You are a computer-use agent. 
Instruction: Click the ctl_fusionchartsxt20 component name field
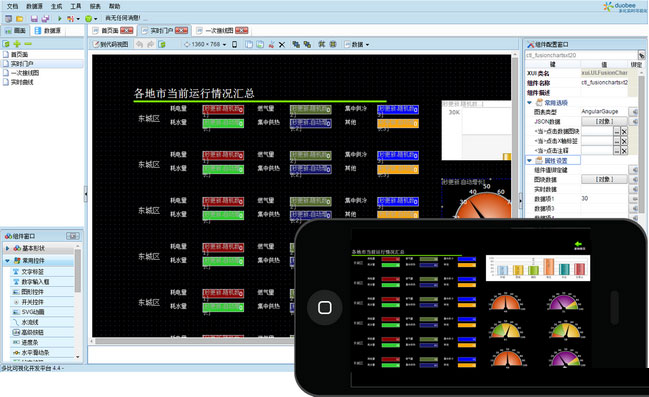click(581, 55)
